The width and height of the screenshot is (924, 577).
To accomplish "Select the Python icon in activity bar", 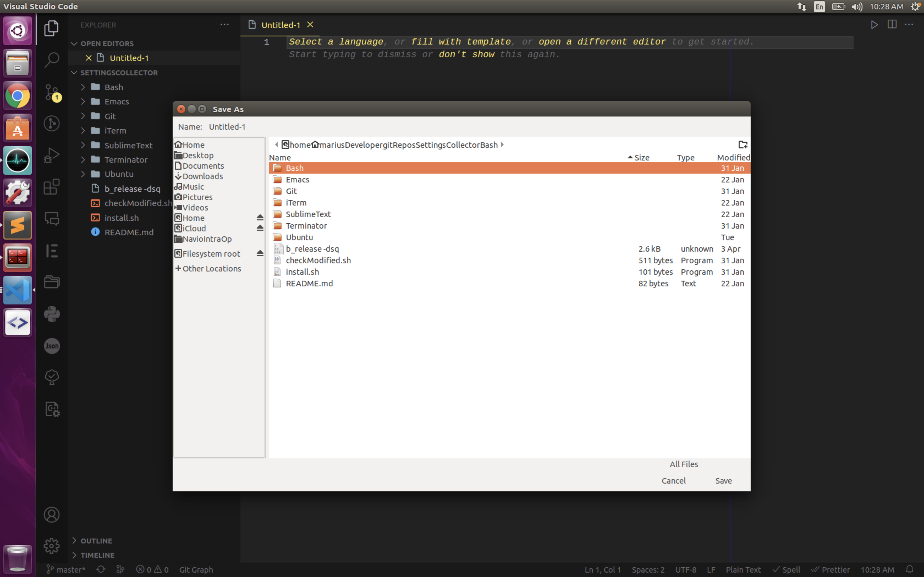I will click(x=52, y=314).
